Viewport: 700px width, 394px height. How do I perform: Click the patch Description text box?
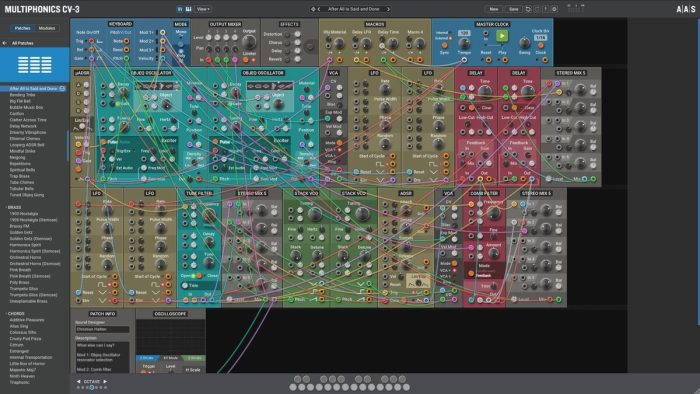(102, 357)
